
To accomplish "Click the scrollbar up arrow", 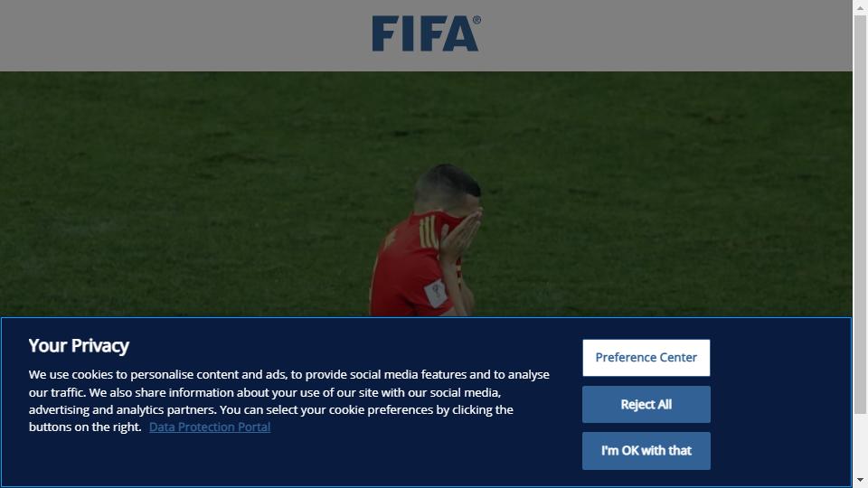I will (x=860, y=8).
